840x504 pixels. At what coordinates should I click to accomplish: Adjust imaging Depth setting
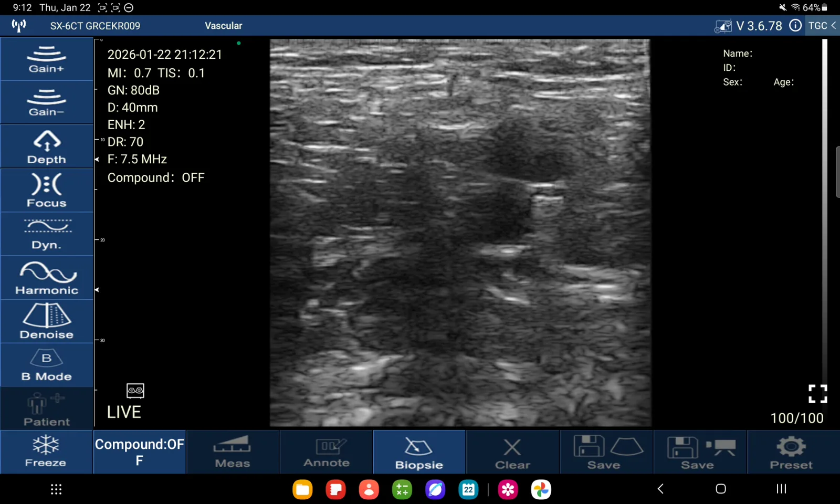(x=47, y=147)
